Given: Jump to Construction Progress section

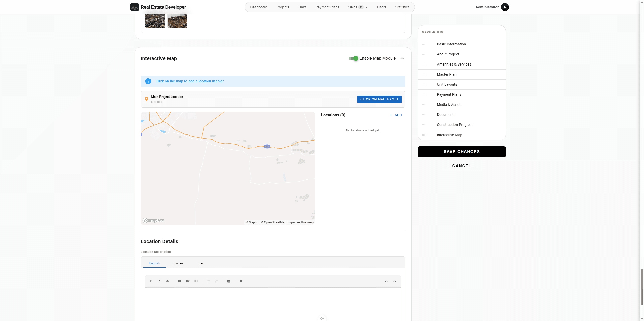Looking at the screenshot, I should pos(455,125).
